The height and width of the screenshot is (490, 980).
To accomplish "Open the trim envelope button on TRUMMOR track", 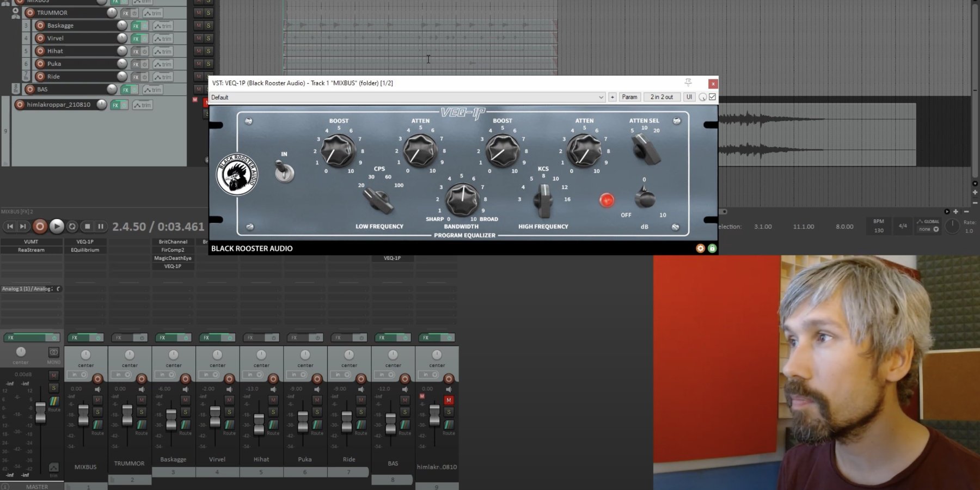I will 154,13.
